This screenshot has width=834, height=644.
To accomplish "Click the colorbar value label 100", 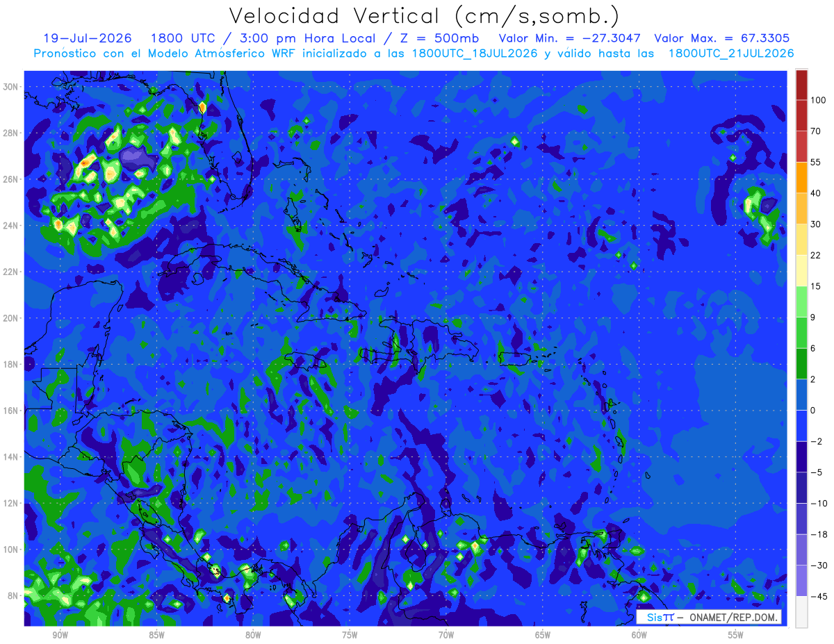I will 818,100.
